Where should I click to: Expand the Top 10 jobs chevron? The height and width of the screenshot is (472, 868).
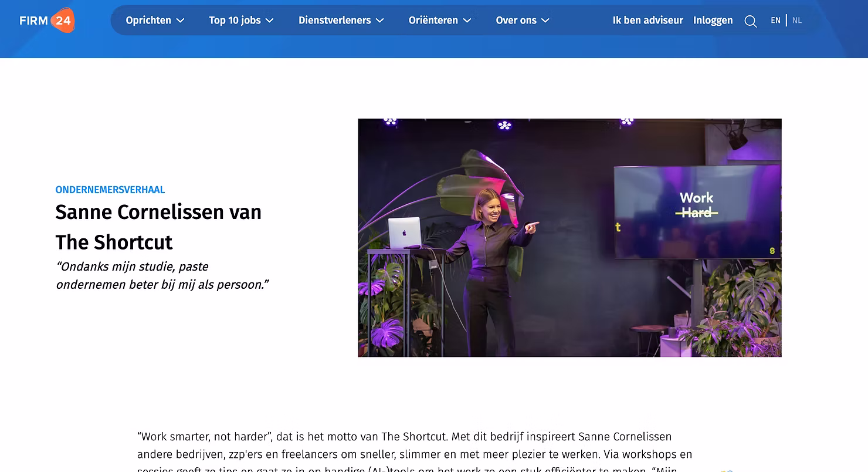point(270,21)
